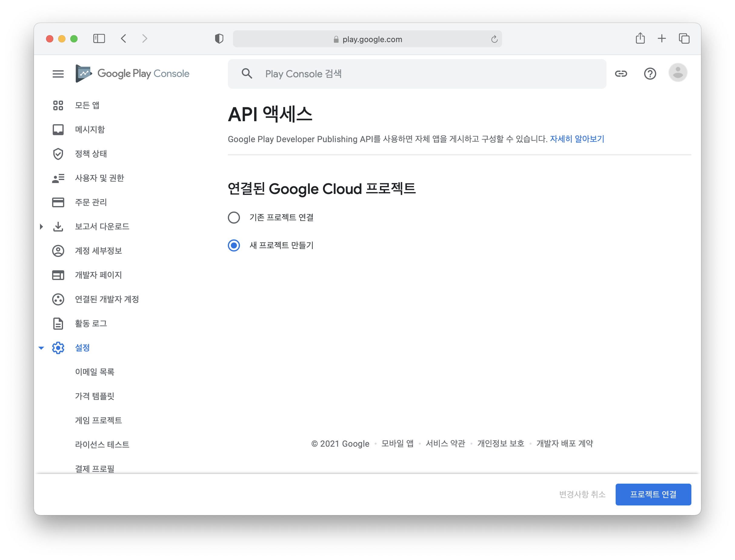
Task: Collapse the 설정 section arrow
Action: [x=41, y=348]
